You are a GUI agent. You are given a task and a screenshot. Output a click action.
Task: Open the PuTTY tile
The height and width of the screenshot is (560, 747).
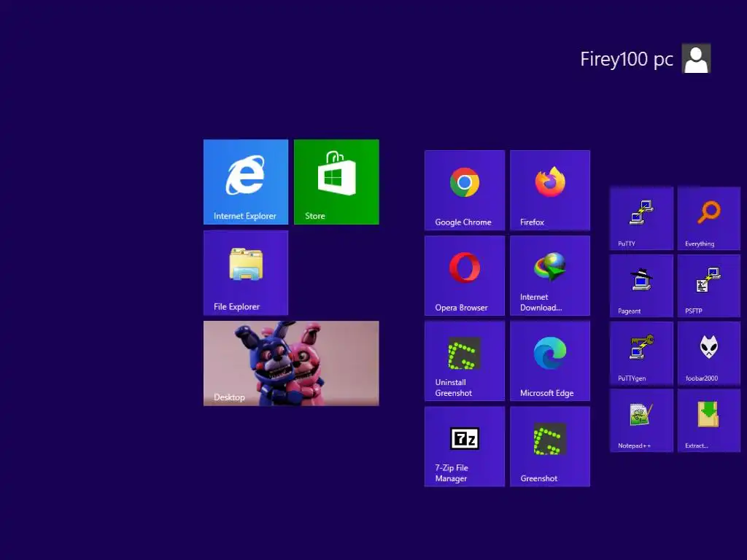641,219
